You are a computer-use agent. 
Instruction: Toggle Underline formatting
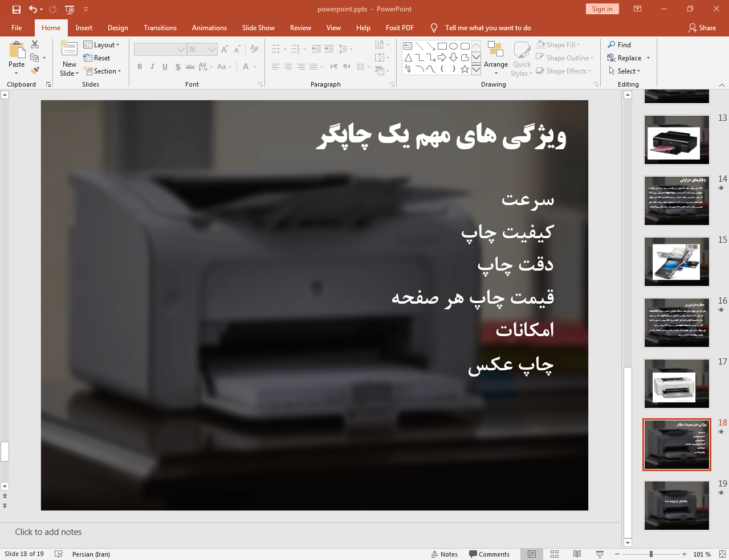click(x=165, y=67)
